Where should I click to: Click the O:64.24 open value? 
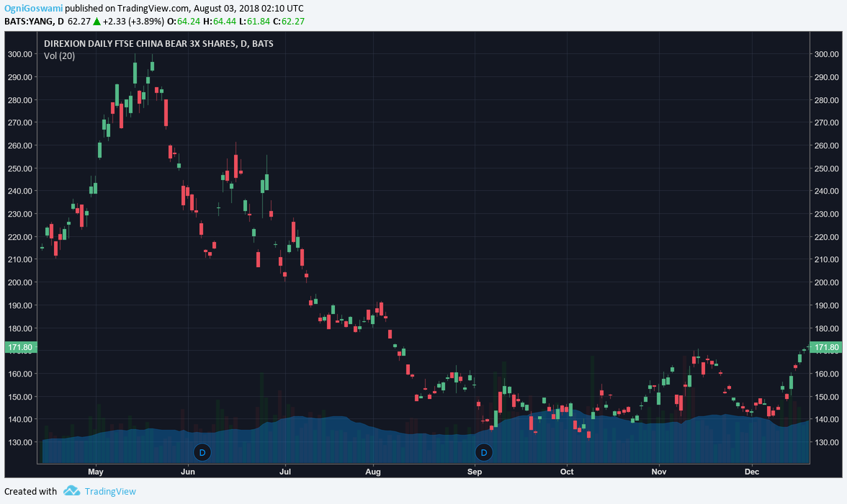coord(184,22)
